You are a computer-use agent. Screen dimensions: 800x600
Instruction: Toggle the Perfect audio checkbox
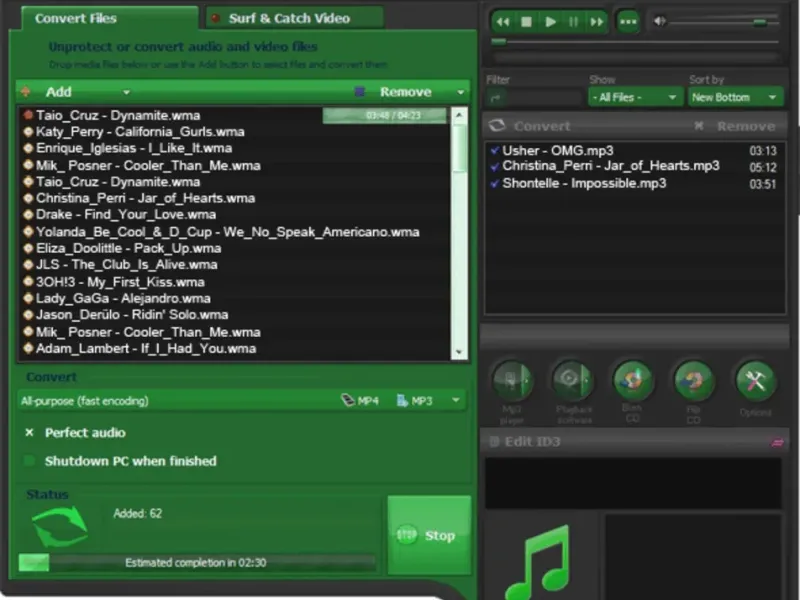click(29, 433)
